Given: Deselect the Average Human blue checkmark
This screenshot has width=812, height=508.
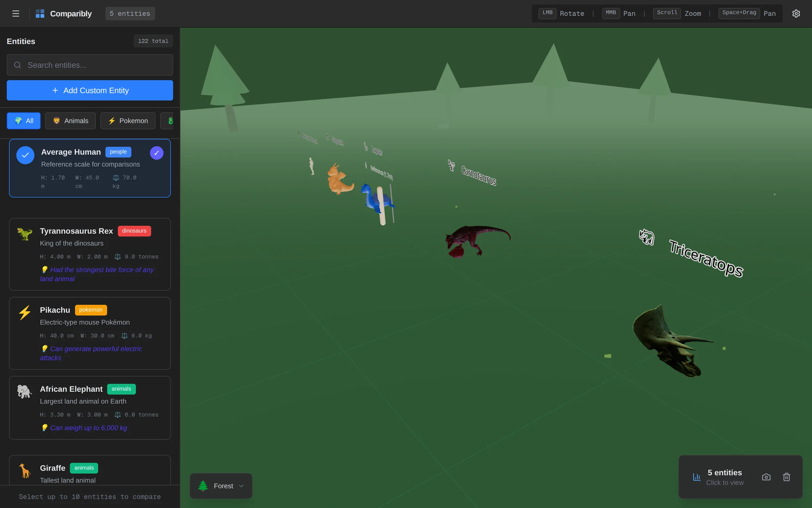Looking at the screenshot, I should 25,155.
